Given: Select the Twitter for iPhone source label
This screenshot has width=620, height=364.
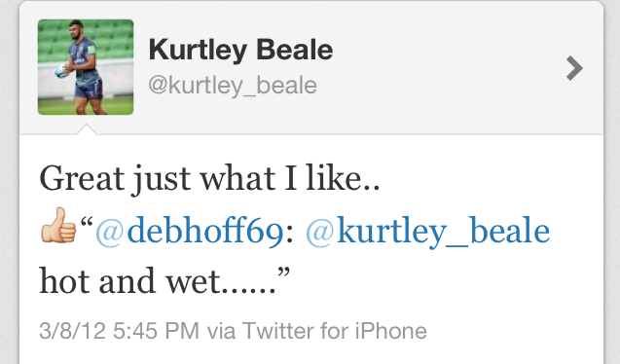Looking at the screenshot, I should [x=335, y=331].
